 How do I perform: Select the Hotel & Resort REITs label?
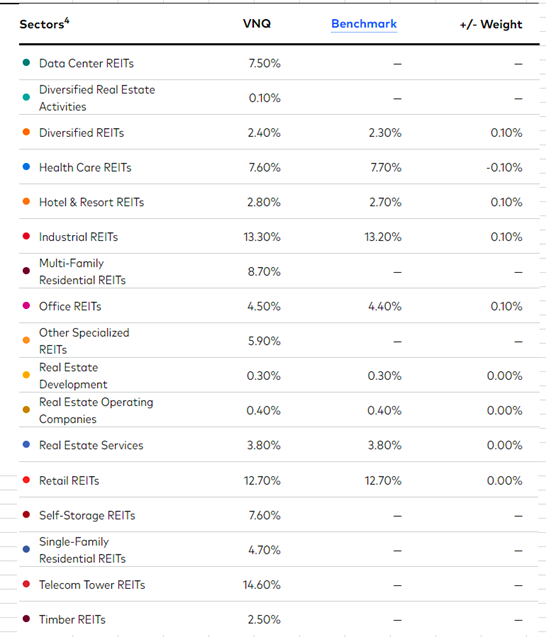tap(91, 202)
